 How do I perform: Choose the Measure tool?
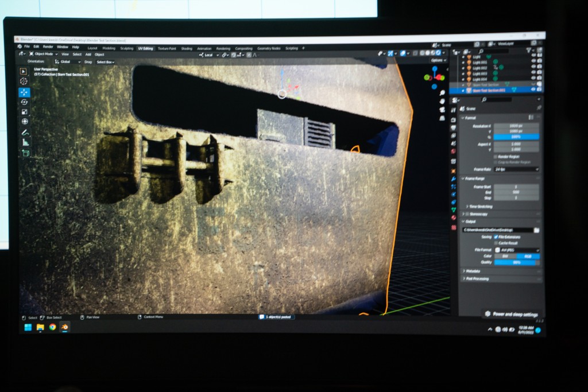click(25, 142)
